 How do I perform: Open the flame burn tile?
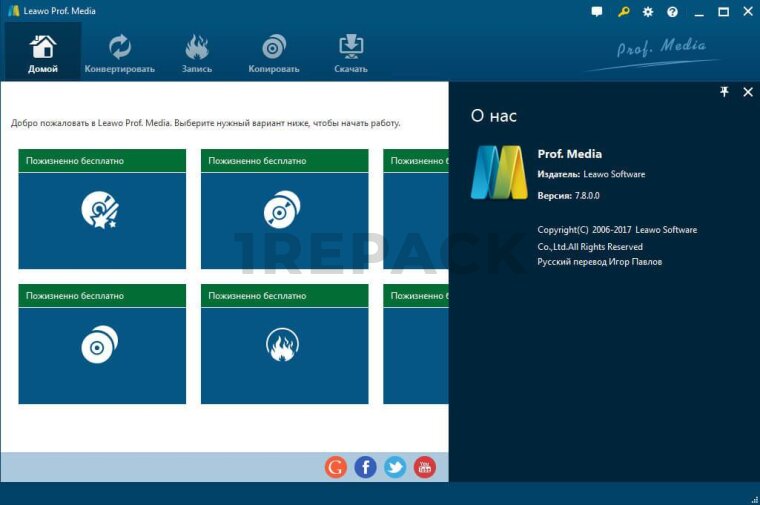tap(284, 345)
